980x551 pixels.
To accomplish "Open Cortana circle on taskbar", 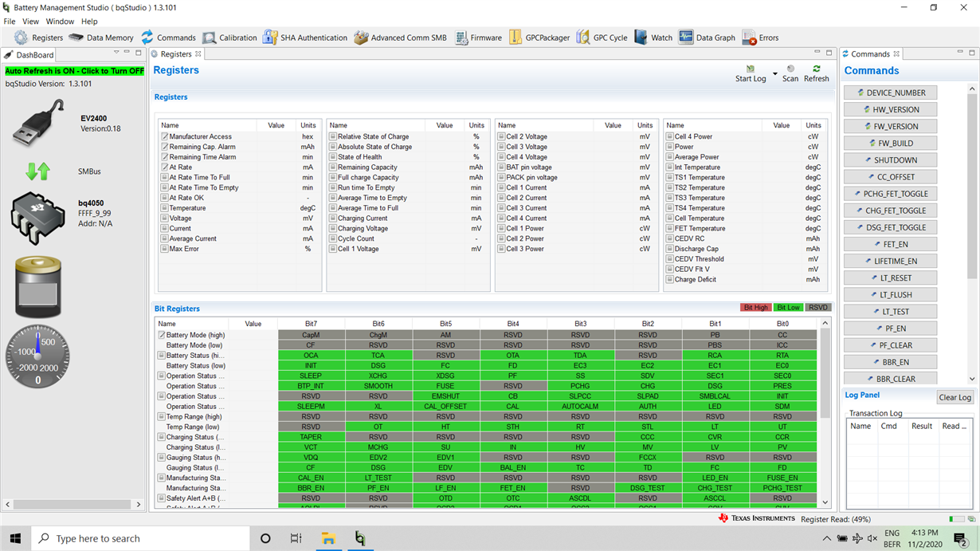I will (265, 538).
